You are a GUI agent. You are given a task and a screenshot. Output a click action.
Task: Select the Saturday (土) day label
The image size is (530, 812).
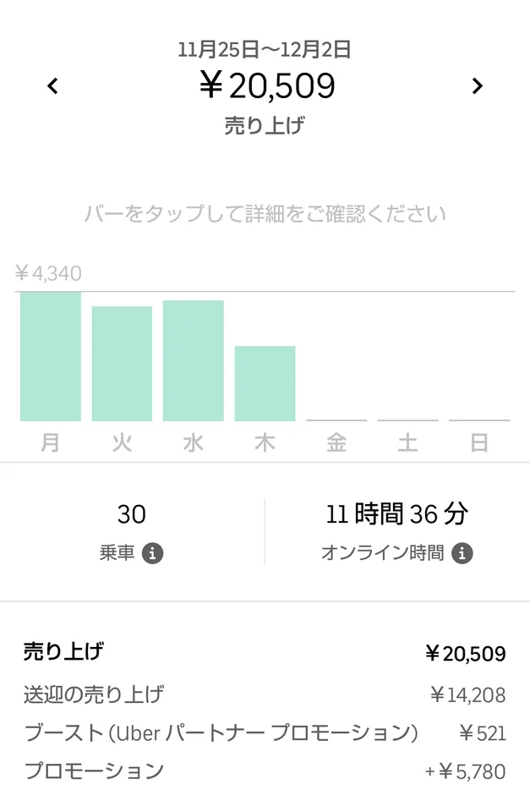(x=407, y=443)
